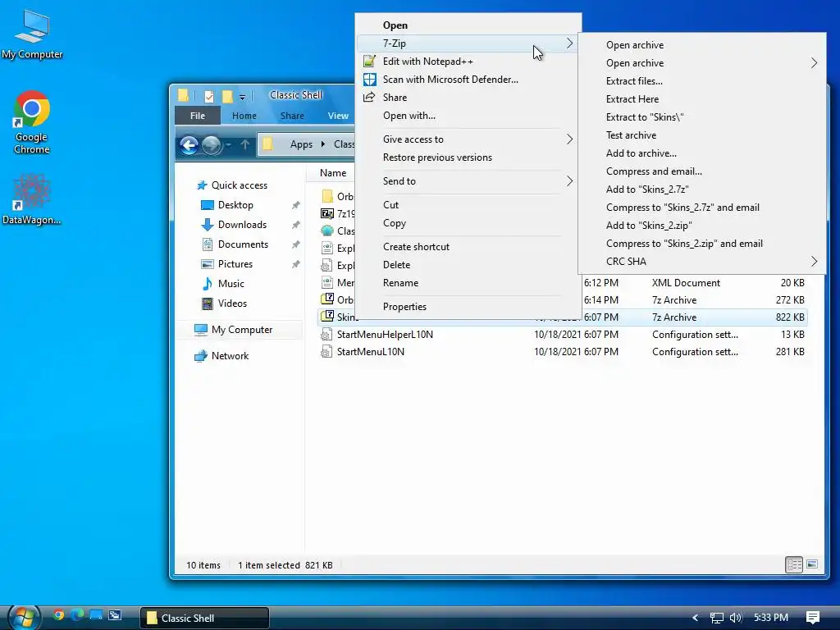Click New folder quick access toolbar icon

tap(227, 97)
